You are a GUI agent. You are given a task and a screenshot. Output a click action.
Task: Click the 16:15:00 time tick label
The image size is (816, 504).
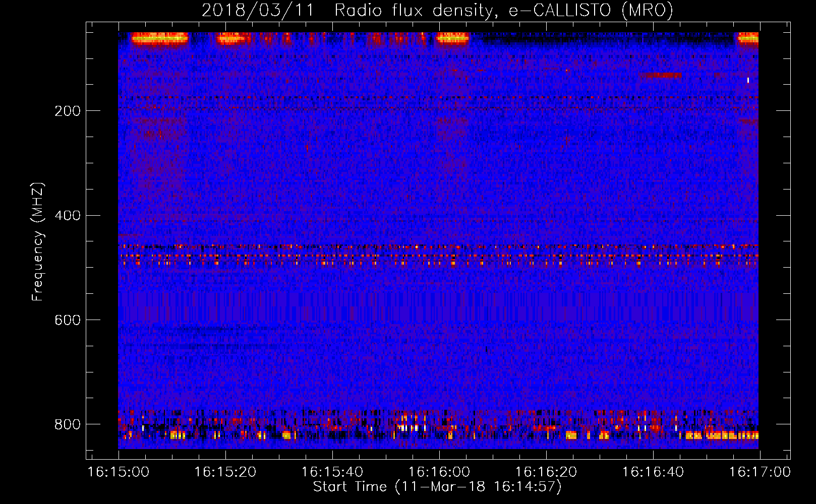[119, 472]
